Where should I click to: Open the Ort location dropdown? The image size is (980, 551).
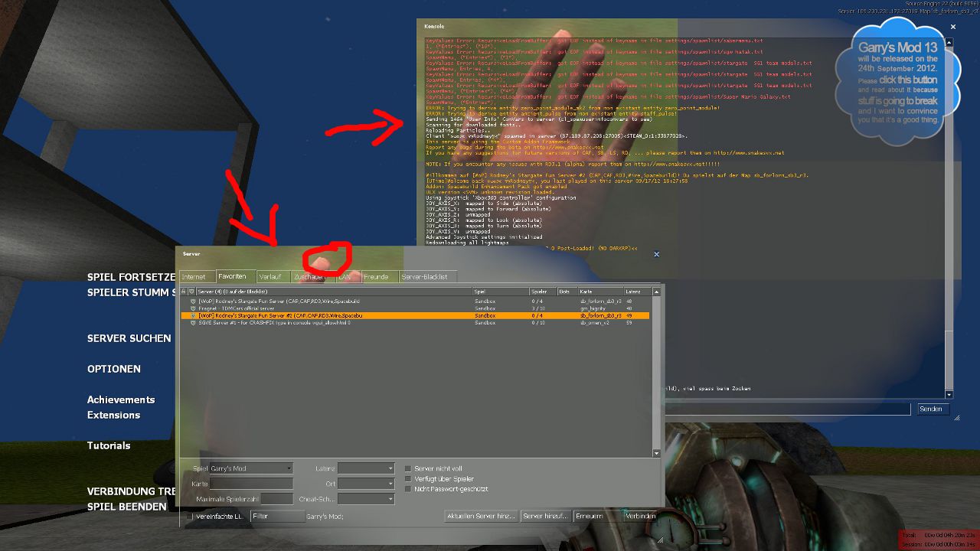pos(366,484)
